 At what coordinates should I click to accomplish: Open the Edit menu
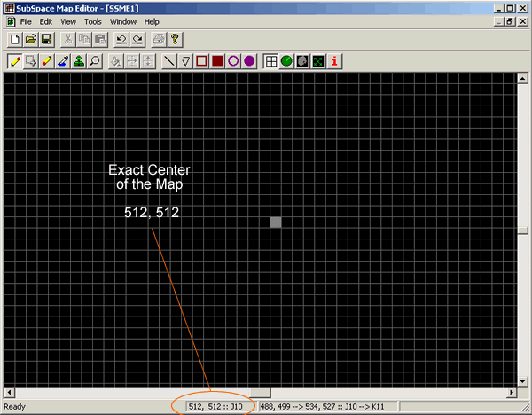point(46,21)
